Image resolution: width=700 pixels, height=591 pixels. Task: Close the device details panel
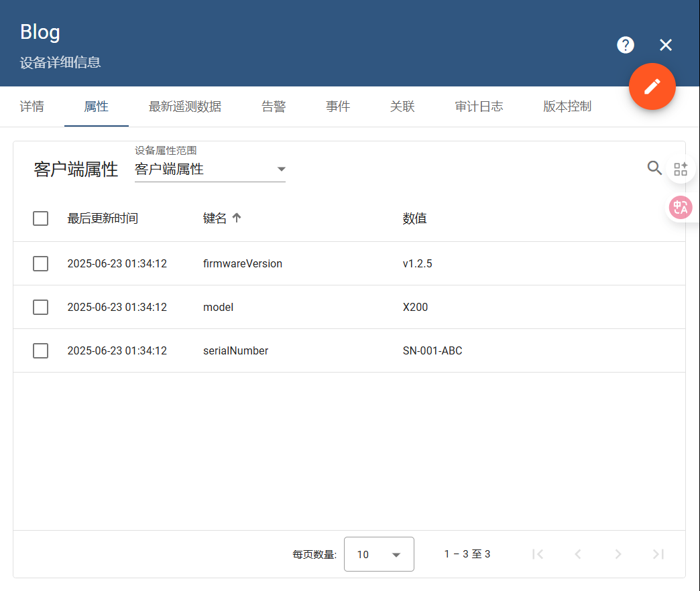coord(665,45)
